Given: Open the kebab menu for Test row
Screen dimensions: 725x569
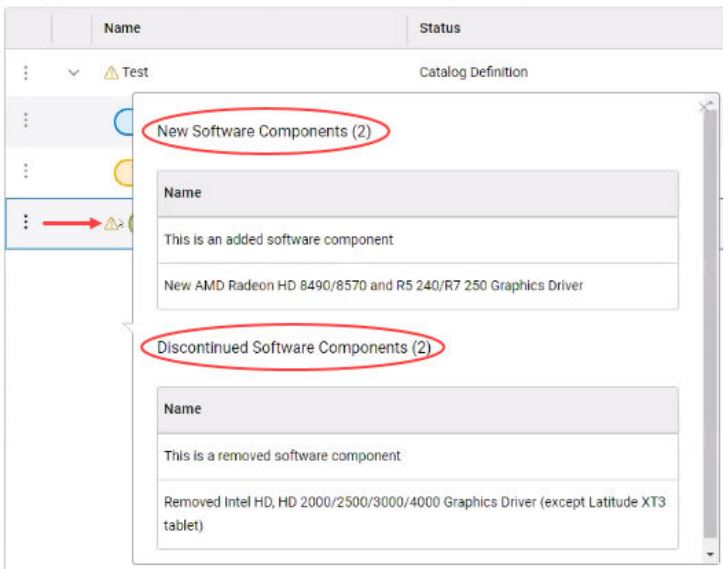Looking at the screenshot, I should (26, 72).
